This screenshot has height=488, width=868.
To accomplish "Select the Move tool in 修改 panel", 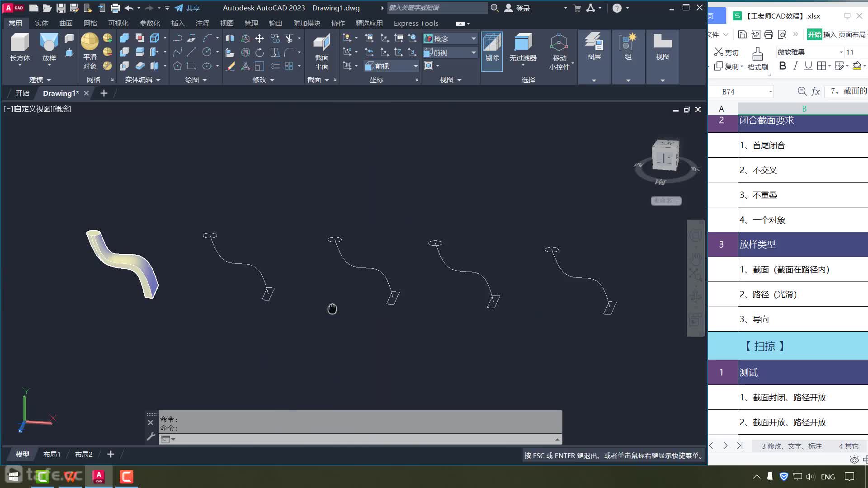I will [x=259, y=38].
